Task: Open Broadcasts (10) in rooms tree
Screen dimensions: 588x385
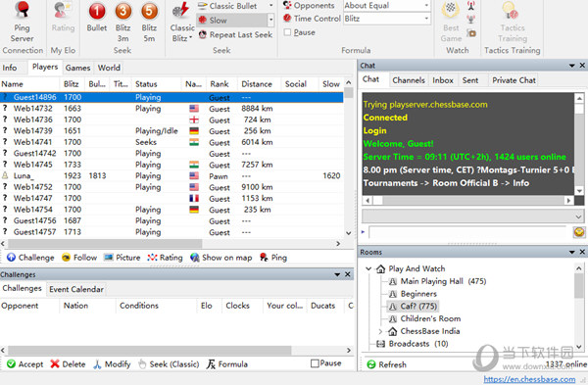Action: [413, 344]
